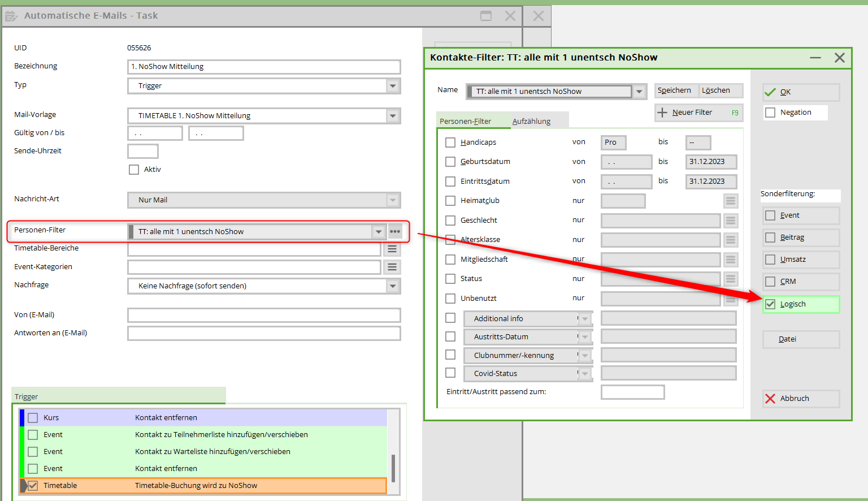Screen dimensions: 868x501
Task: Expand the filter Name dropdown
Action: pos(639,92)
